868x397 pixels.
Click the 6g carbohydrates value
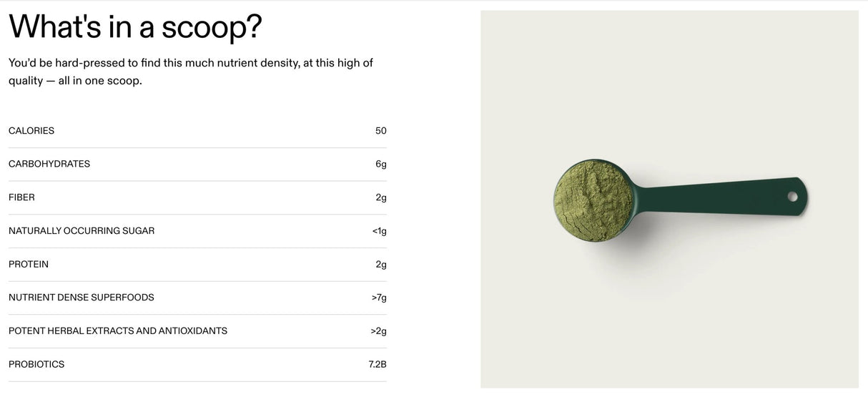[x=380, y=164]
